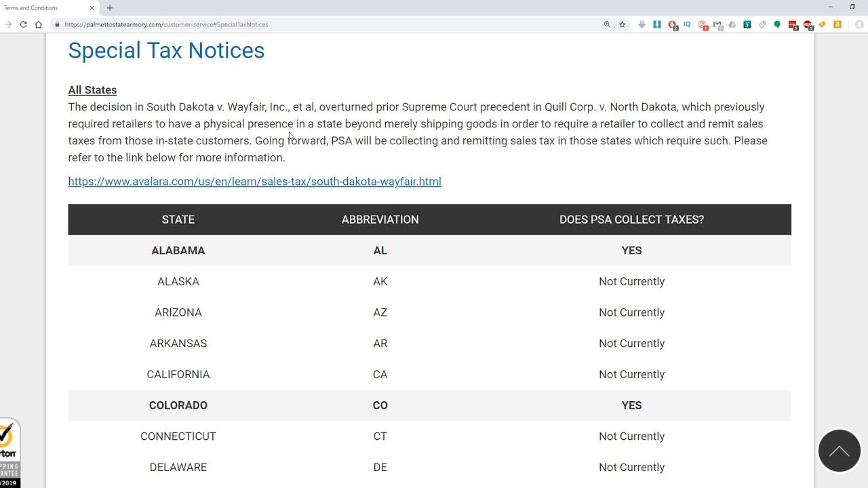Reload the page with the refresh icon
The image size is (868, 488).
(23, 24)
